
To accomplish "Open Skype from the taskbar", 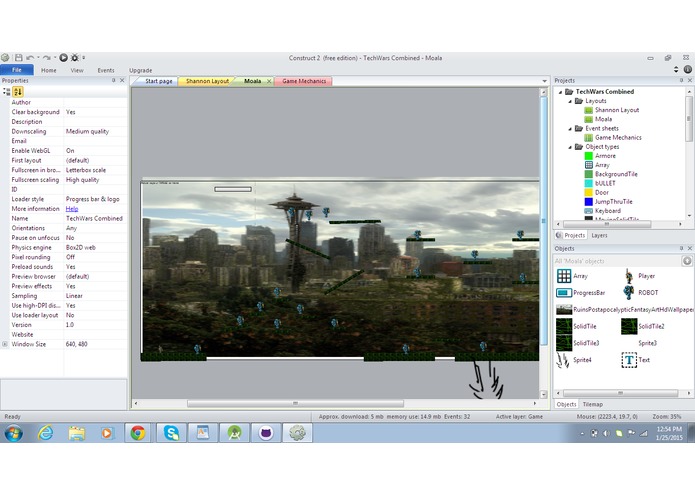I will [171, 432].
